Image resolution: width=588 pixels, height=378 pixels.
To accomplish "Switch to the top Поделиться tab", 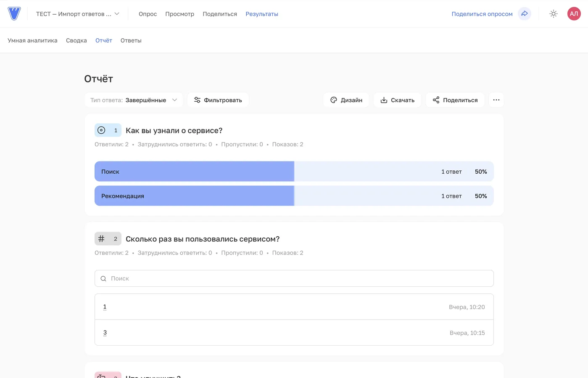I will 220,14.
